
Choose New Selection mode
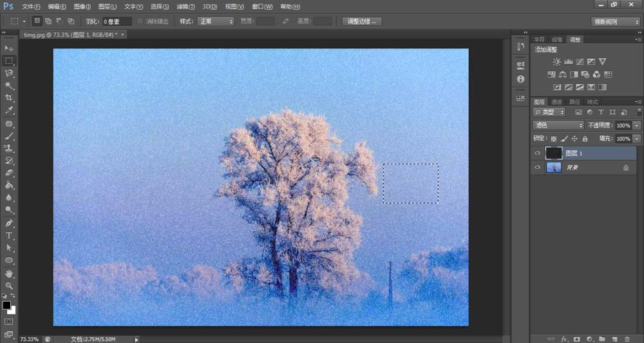37,21
